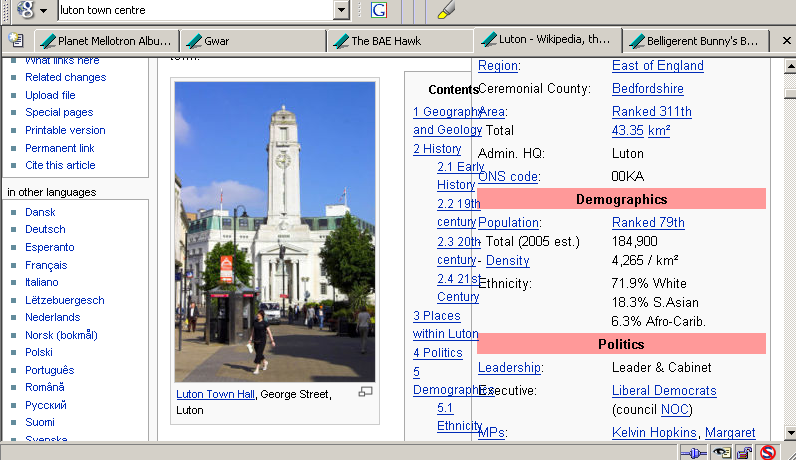Switch to The BAE Hawk tab

400,41
